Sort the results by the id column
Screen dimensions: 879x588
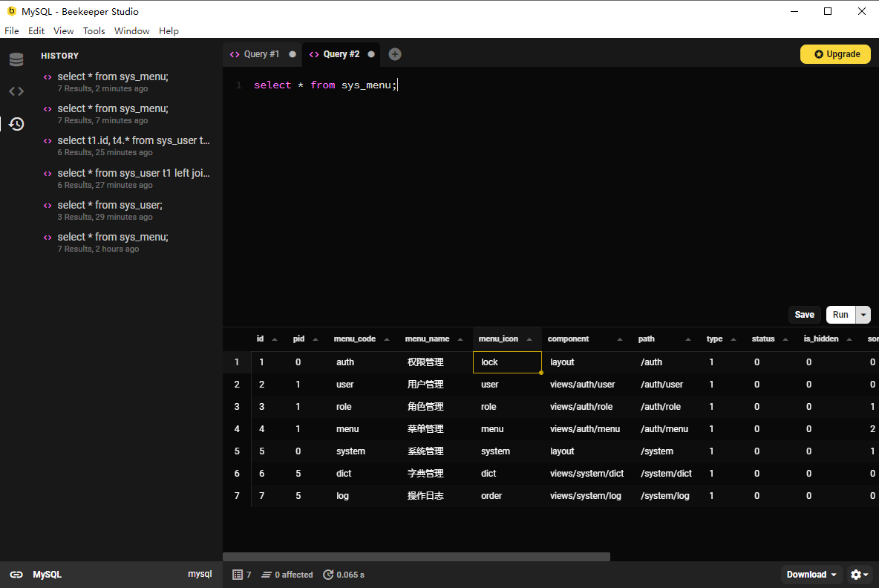(275, 338)
